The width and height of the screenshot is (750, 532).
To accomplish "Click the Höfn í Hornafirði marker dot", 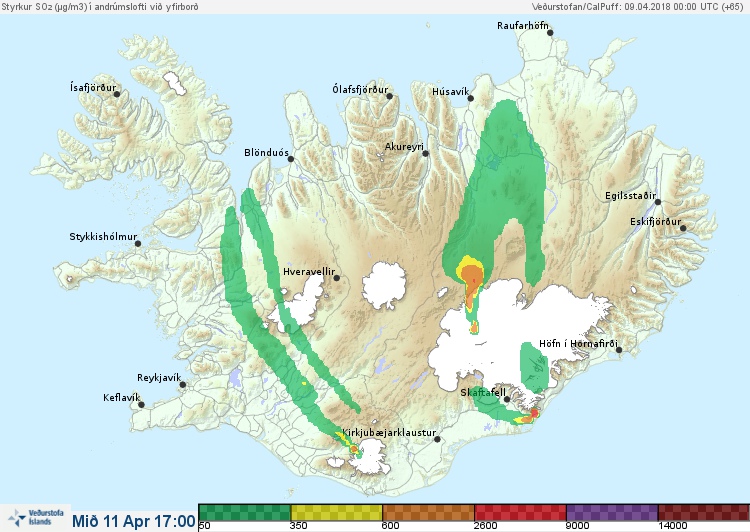I will [x=619, y=350].
